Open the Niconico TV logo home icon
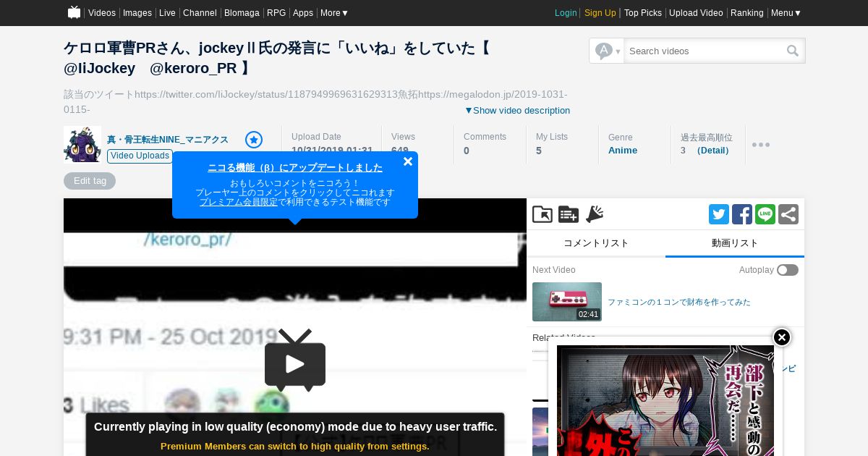The height and width of the screenshot is (456, 868). [74, 12]
